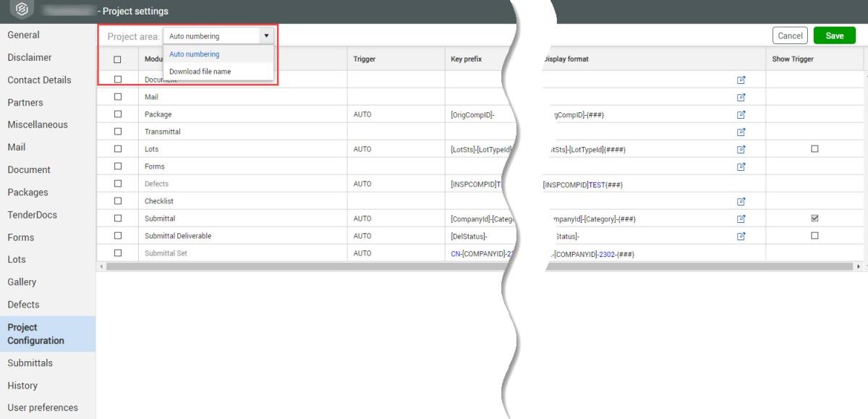868x419 pixels.
Task: Click Submittal Deliverable module name
Action: [178, 236]
